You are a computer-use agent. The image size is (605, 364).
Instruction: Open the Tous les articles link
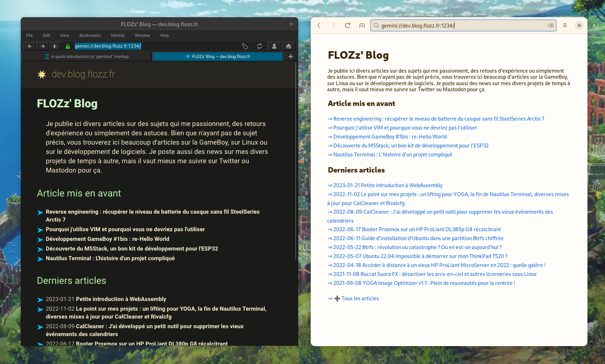353,299
